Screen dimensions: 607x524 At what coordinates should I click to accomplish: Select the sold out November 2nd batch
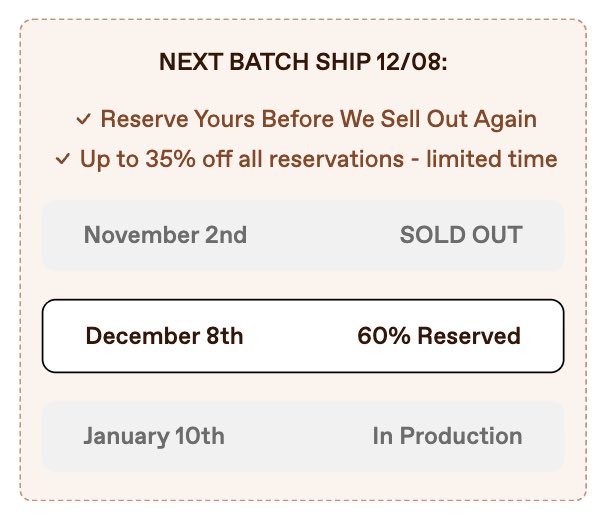pyautogui.click(x=303, y=235)
